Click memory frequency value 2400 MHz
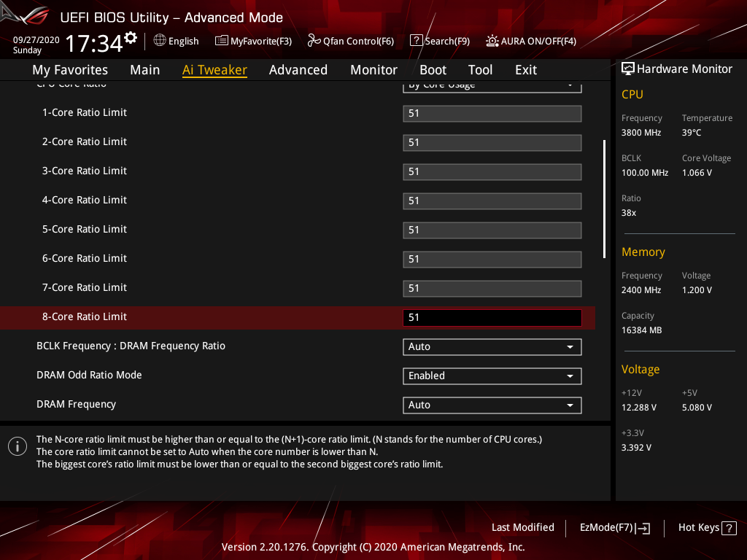 coord(640,290)
